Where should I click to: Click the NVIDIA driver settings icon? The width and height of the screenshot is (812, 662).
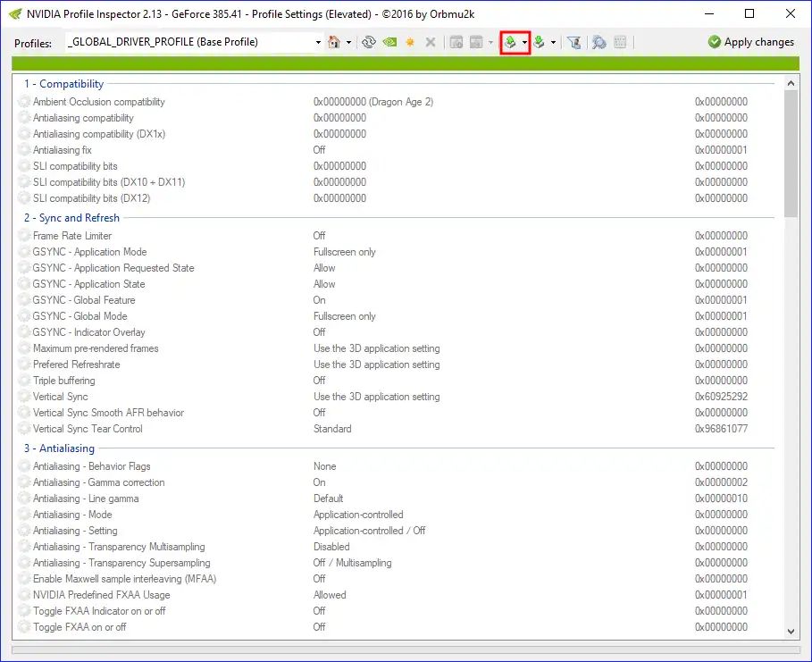point(389,41)
